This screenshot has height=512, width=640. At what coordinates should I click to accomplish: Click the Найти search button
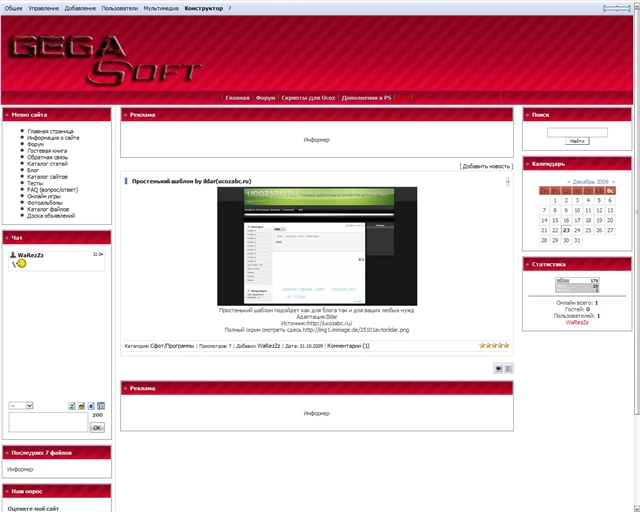[577, 142]
